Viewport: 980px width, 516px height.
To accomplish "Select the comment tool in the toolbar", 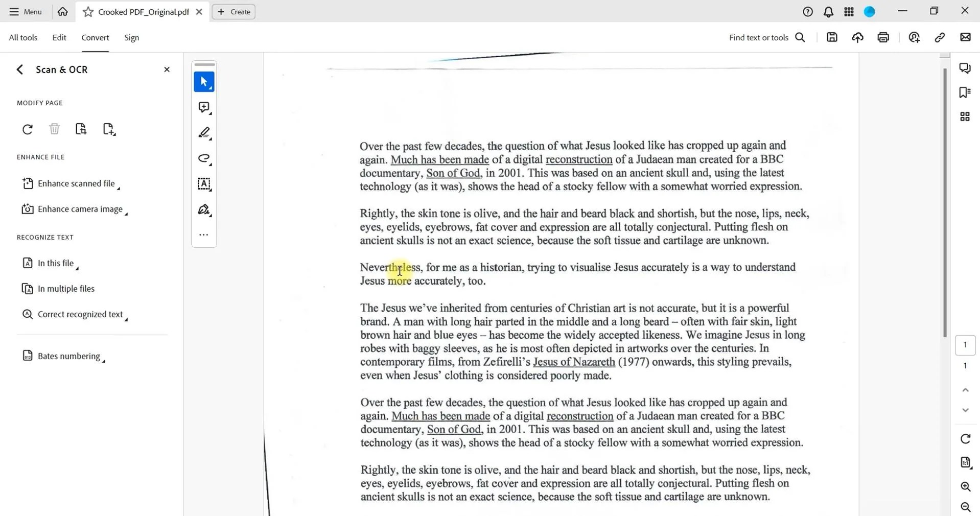I will coord(203,107).
